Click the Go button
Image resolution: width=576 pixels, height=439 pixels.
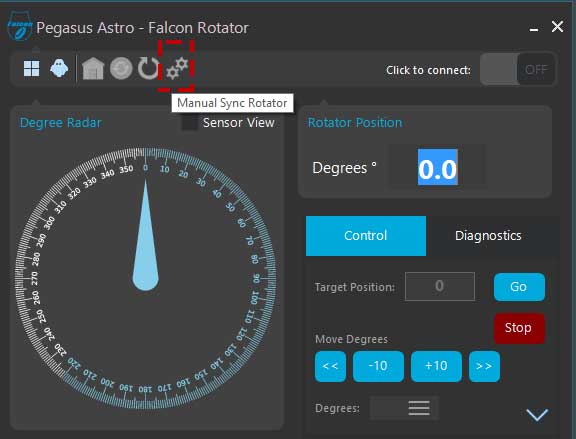519,287
